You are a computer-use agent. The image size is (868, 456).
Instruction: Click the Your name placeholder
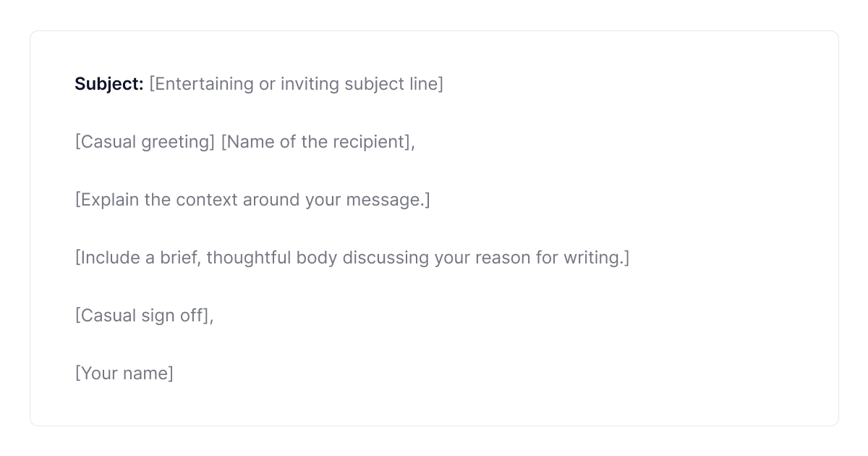coord(124,373)
